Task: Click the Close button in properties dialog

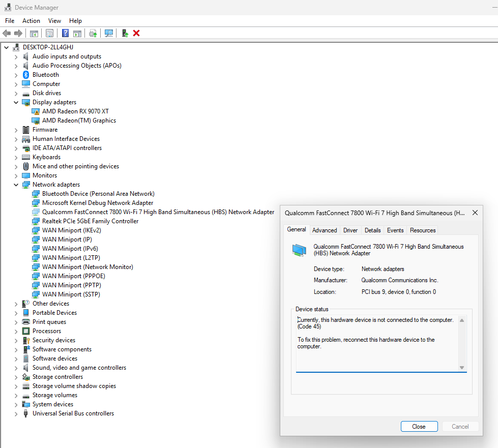Action: click(419, 427)
